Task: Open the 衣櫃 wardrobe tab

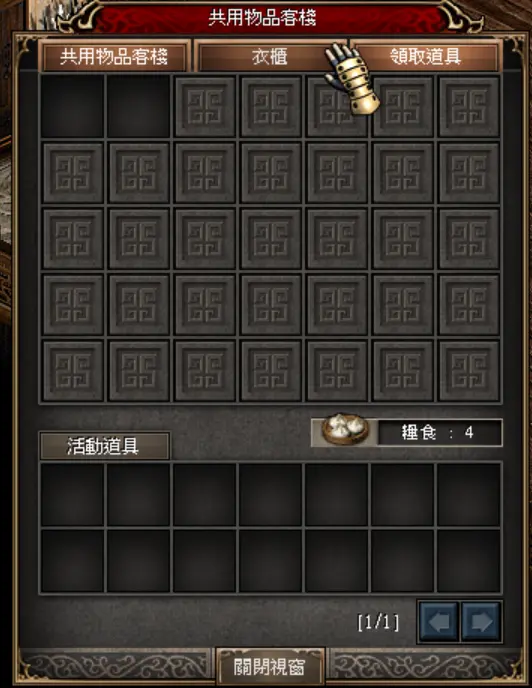Action: pyautogui.click(x=270, y=57)
